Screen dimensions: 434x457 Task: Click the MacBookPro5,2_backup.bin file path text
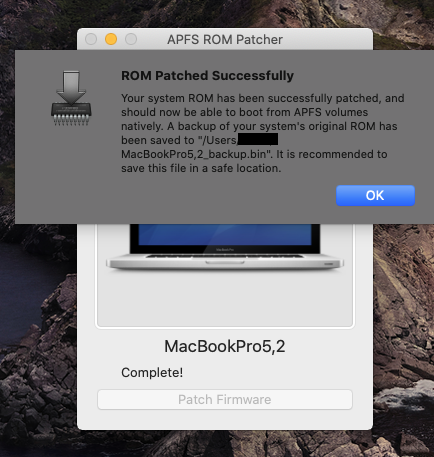(x=195, y=154)
